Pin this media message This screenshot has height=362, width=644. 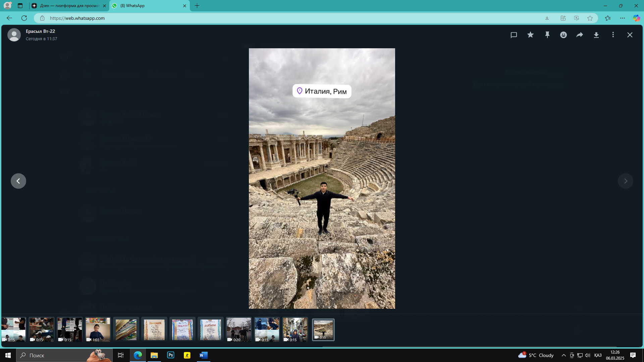coord(547,35)
